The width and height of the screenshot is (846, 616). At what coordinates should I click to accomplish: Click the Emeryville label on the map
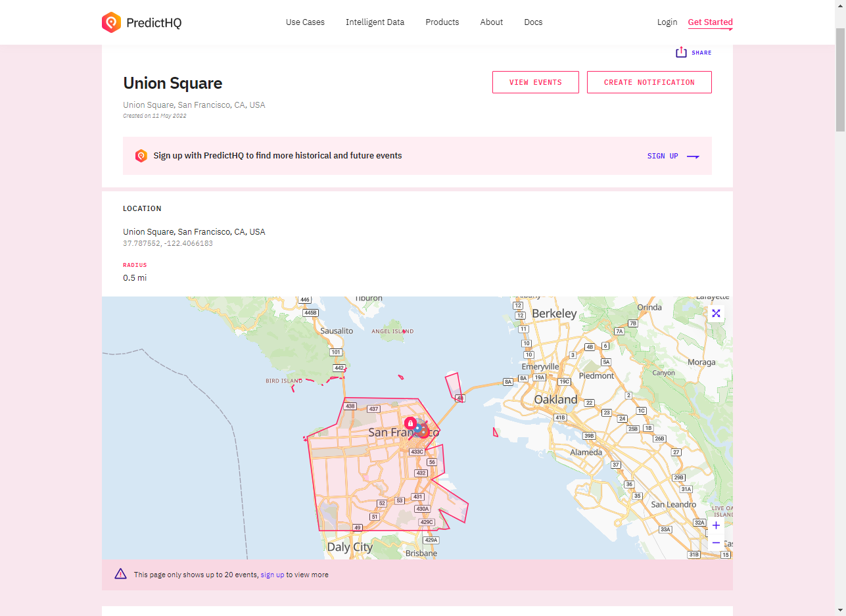click(540, 367)
